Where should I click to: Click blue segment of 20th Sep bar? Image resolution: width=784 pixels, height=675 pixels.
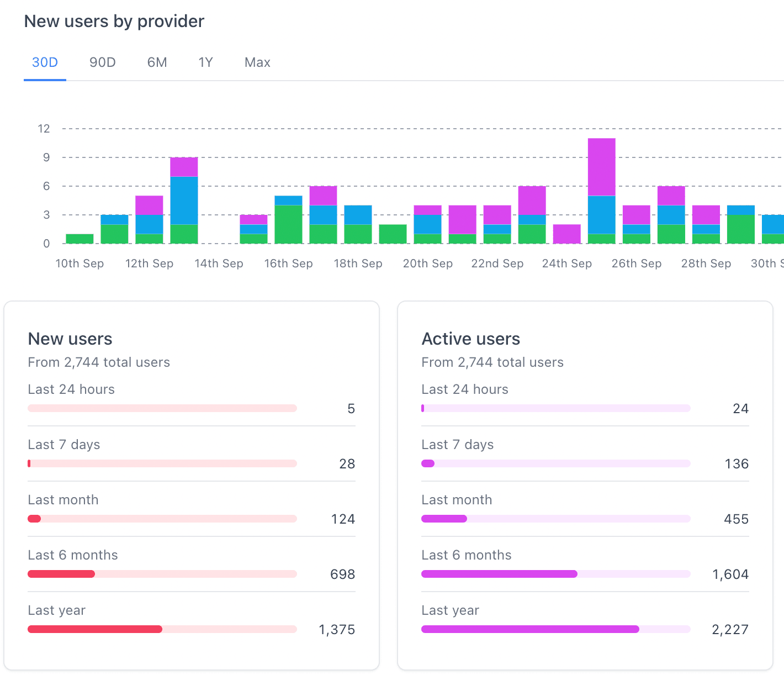click(427, 224)
